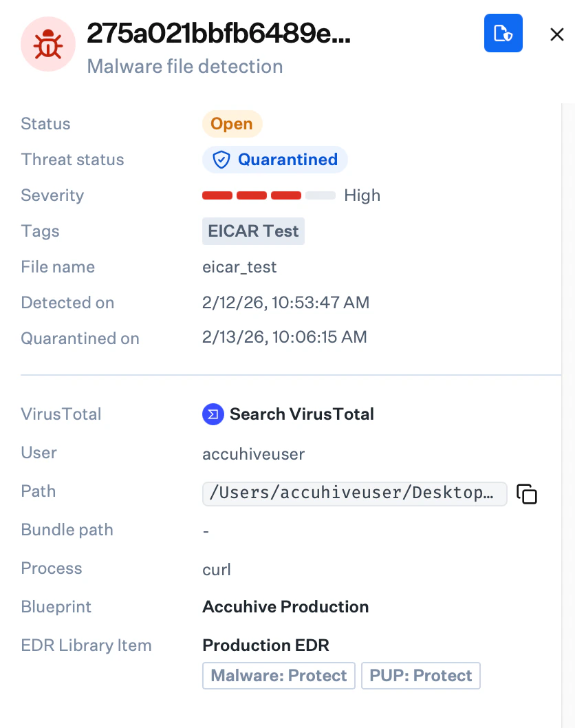575x728 pixels.
Task: Close the malware detection detail panel
Action: [556, 34]
